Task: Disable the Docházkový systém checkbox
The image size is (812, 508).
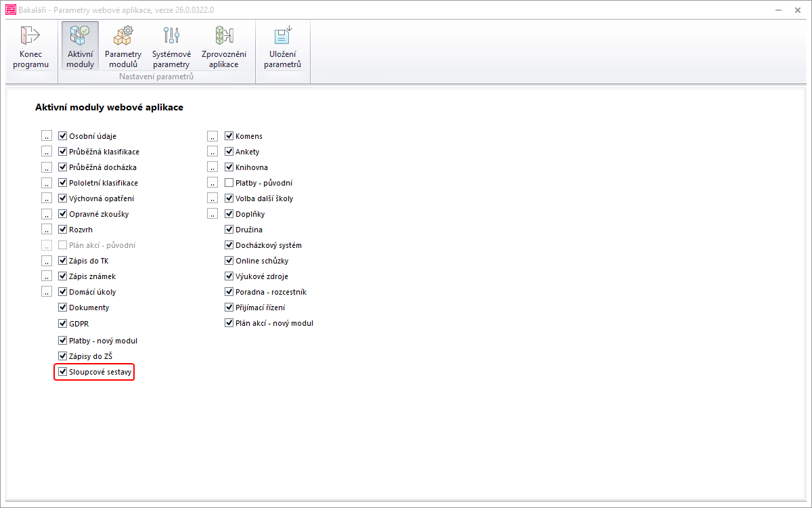Action: 229,245
